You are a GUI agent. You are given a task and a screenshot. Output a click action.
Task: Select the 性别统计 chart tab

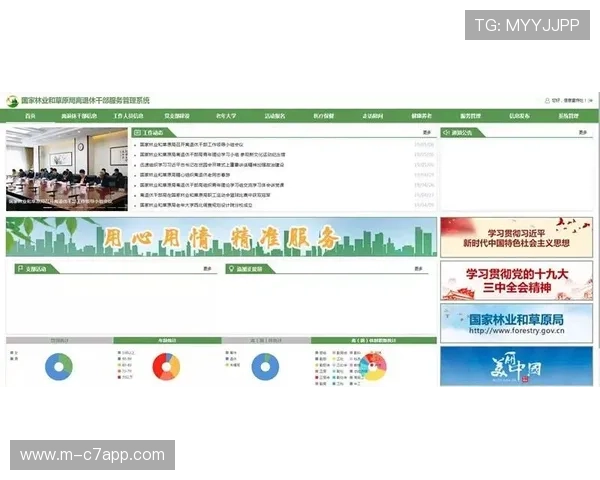coord(60,340)
